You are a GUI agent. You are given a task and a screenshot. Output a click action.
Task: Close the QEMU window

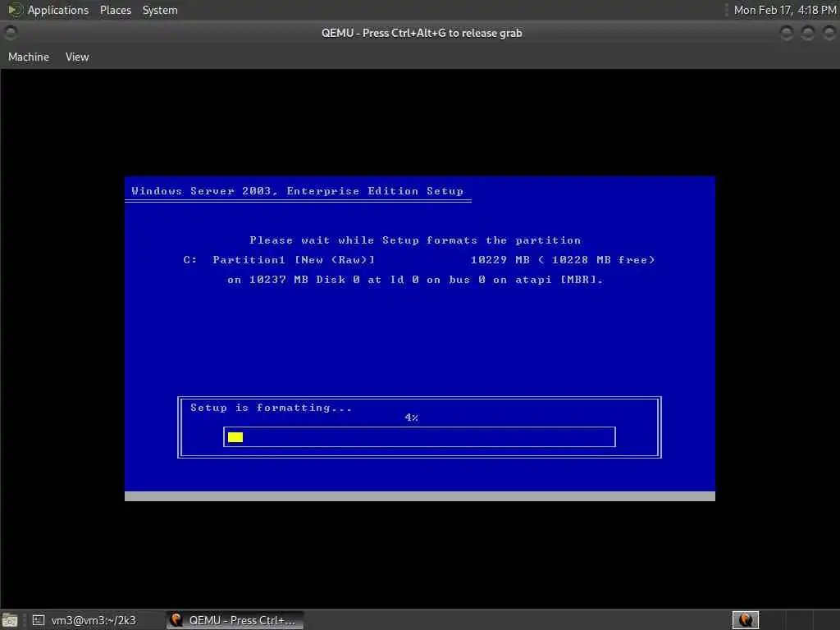point(829,33)
